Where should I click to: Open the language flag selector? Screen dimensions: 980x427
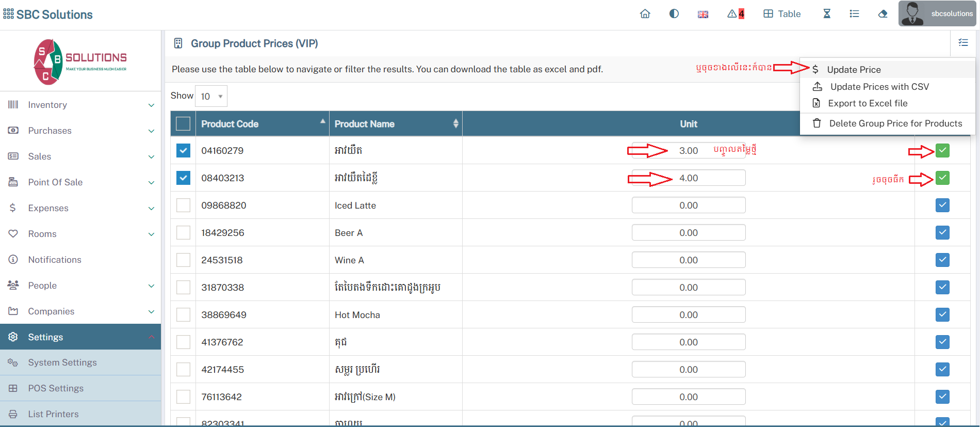[x=703, y=14]
